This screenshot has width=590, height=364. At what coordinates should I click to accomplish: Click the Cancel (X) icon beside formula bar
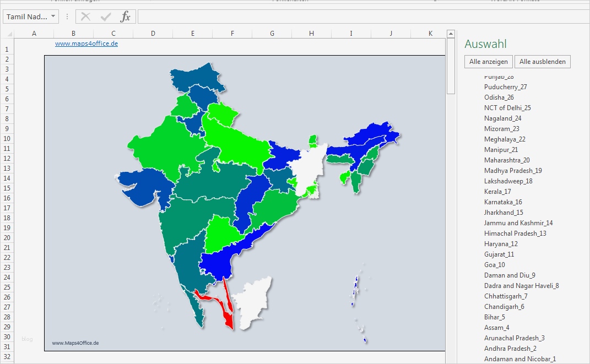click(x=85, y=16)
